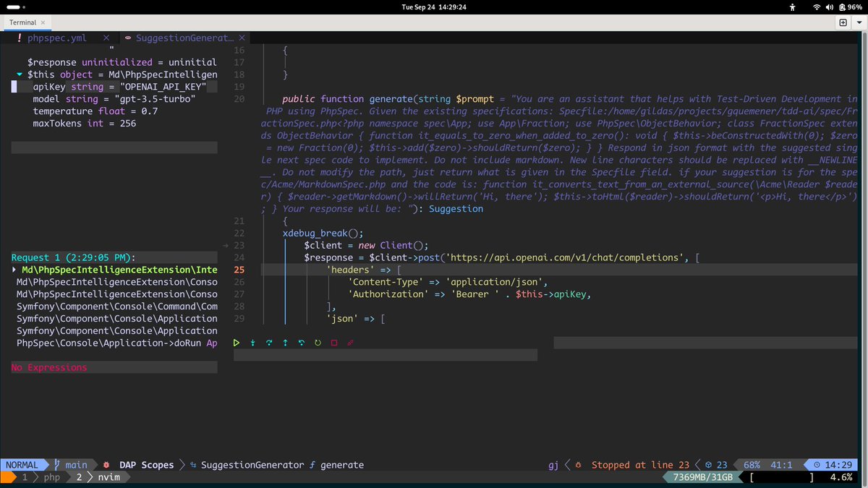
Task: Click the DAP continue (play) button
Action: (236, 343)
